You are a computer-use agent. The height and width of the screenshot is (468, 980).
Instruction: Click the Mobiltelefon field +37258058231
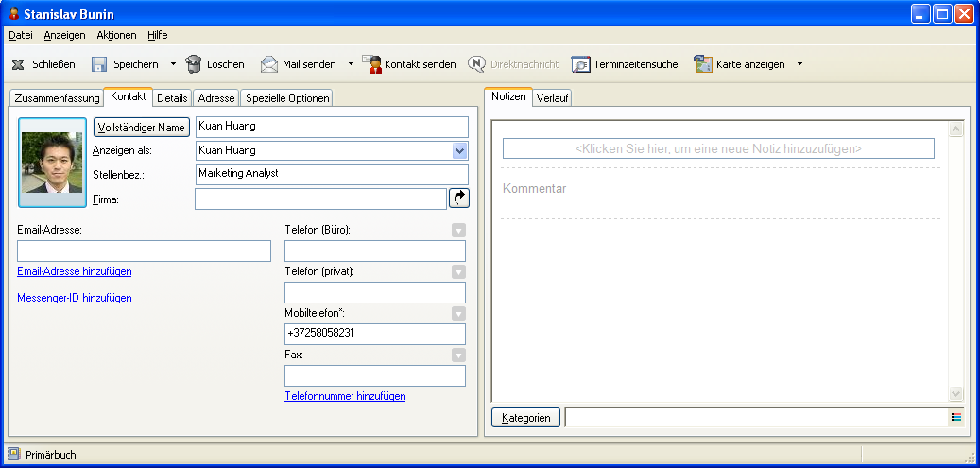(x=375, y=334)
